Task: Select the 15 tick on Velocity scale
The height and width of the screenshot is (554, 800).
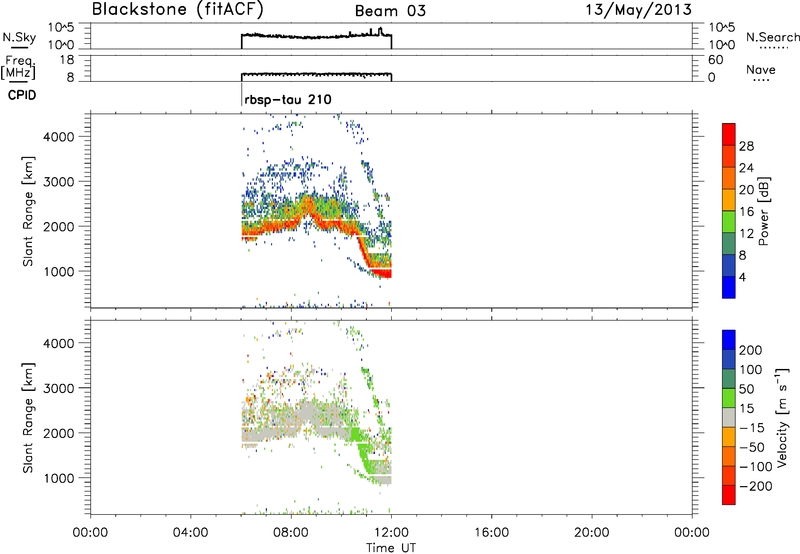Action: (x=746, y=409)
